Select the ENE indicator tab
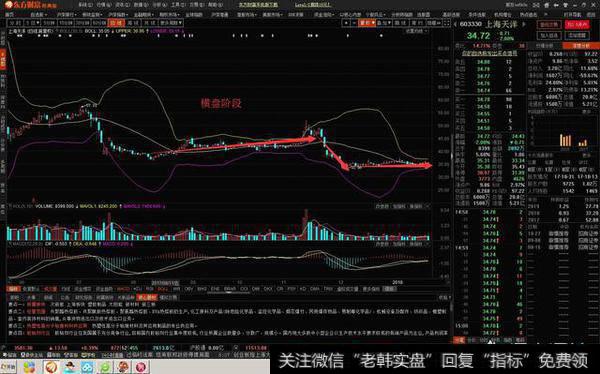 click(215, 289)
